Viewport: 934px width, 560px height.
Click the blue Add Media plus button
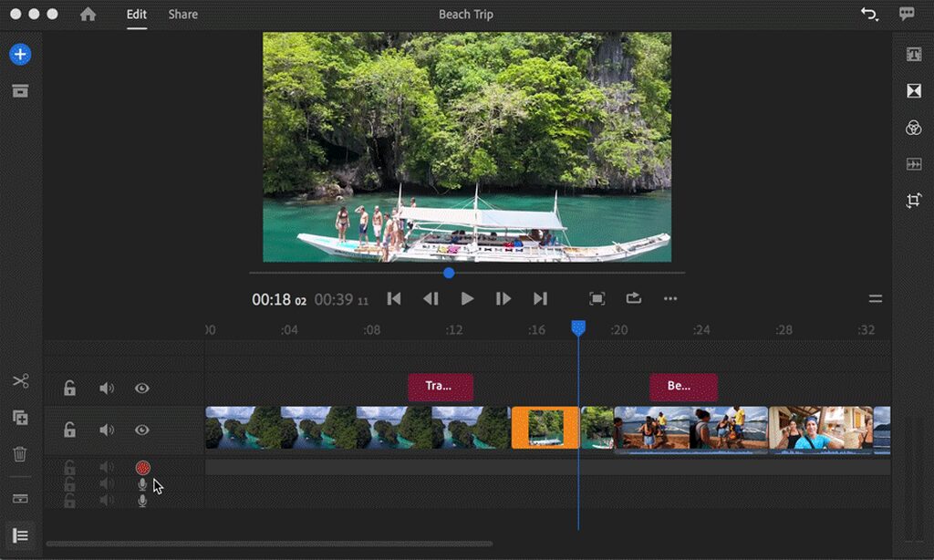coord(20,55)
